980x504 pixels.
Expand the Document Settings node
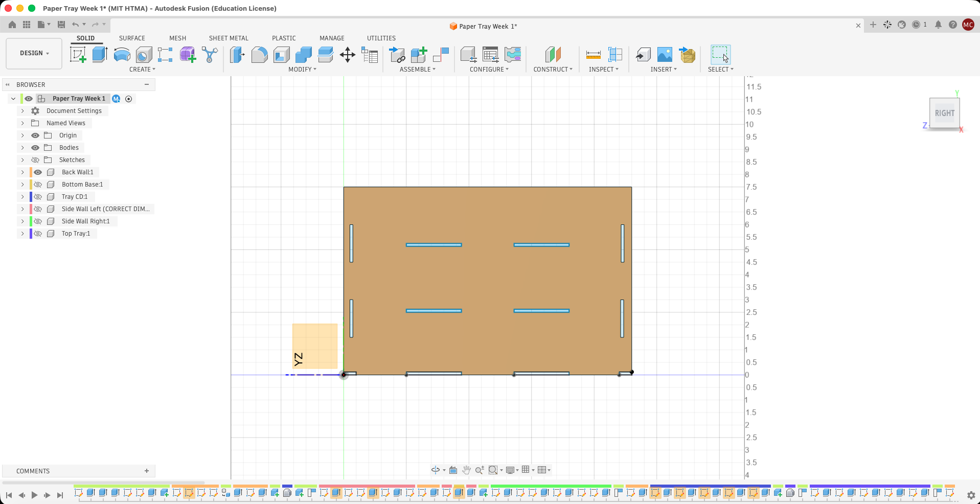(22, 111)
